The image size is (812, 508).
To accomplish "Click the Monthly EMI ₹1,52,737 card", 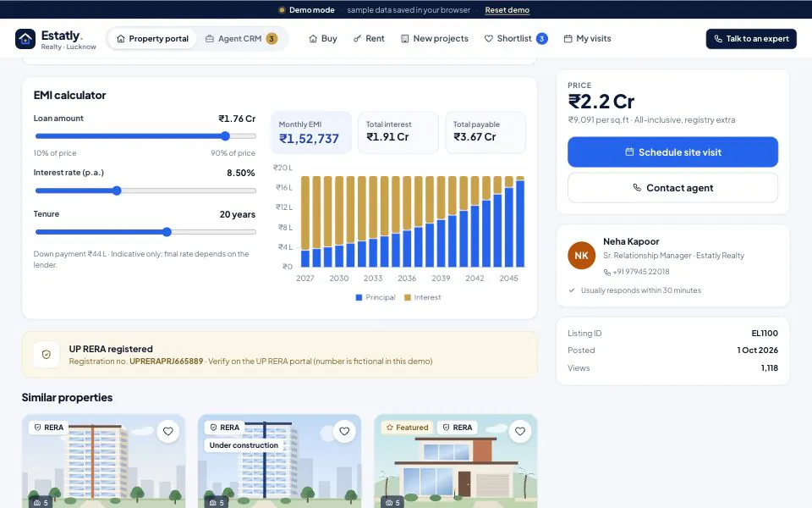I will pyautogui.click(x=310, y=132).
